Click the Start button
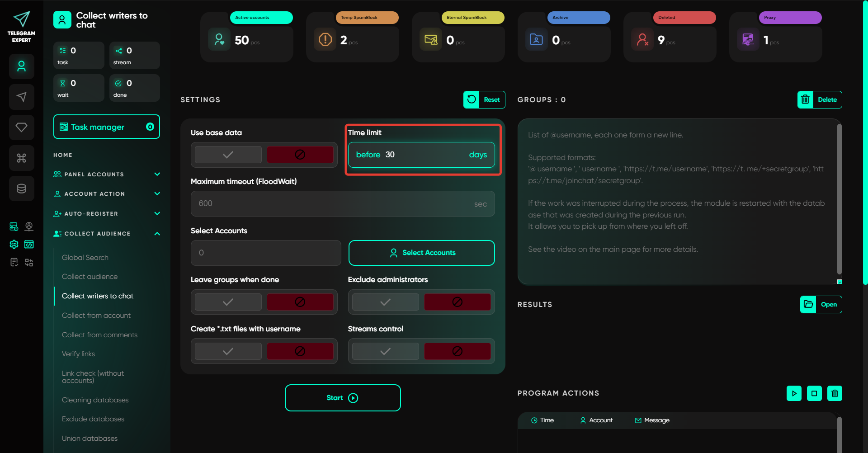868x453 pixels. (343, 398)
